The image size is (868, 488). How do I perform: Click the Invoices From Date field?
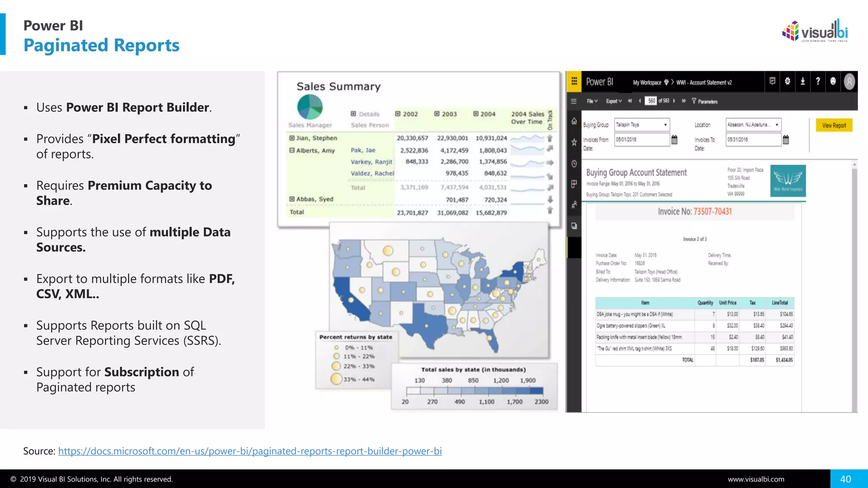642,139
